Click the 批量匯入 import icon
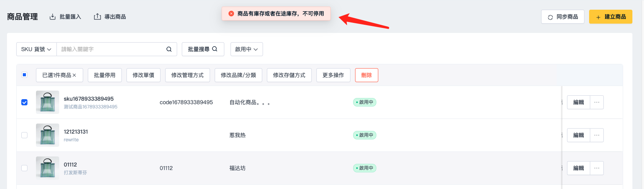The image size is (644, 189). click(53, 17)
